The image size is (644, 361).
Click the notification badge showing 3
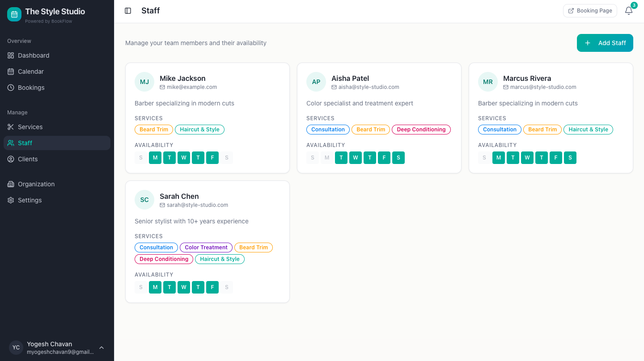(x=634, y=5)
